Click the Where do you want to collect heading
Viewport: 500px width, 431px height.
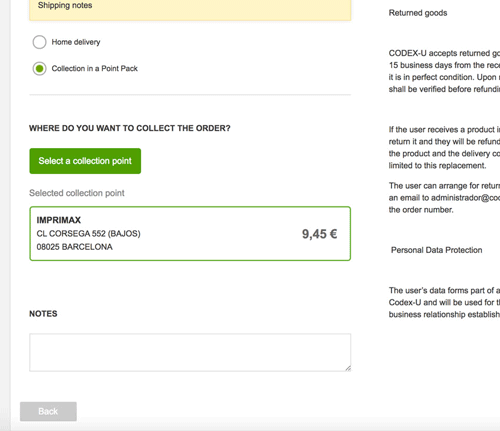tap(130, 128)
